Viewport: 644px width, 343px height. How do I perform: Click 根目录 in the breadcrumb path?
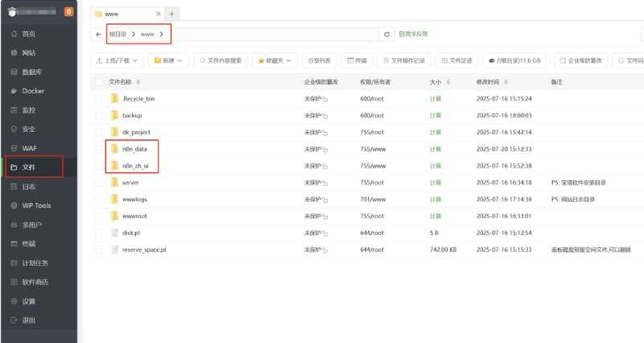tap(118, 34)
